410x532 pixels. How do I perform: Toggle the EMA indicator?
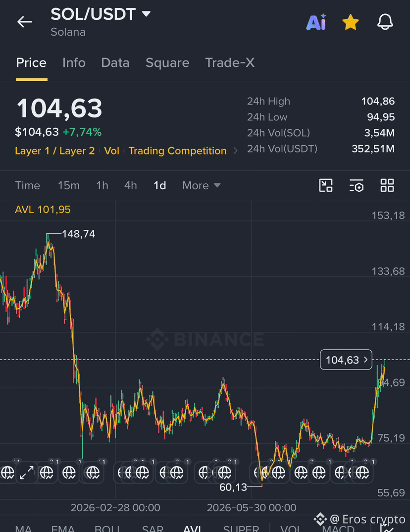(63, 528)
